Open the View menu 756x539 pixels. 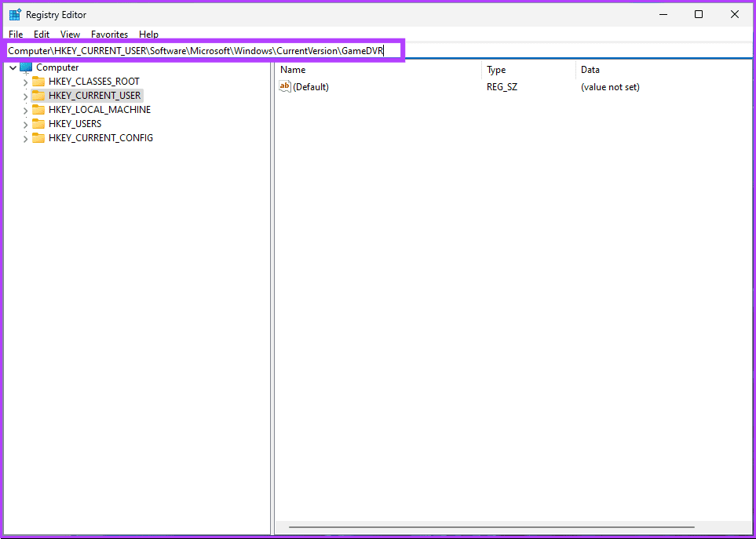coord(70,35)
